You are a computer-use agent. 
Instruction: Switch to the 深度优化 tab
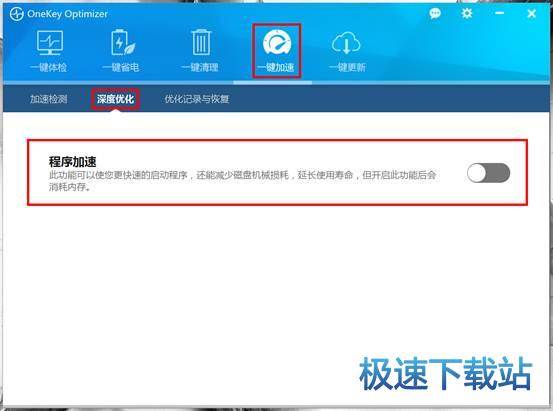(115, 99)
